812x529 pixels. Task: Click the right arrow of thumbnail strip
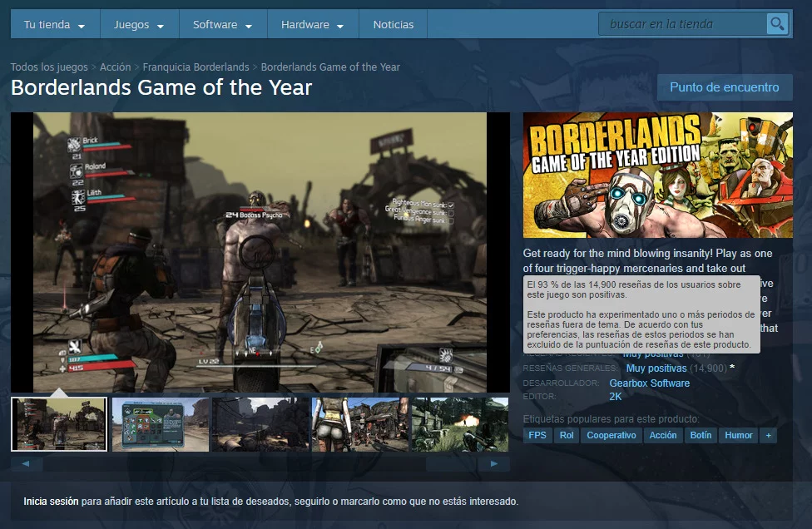tap(494, 464)
